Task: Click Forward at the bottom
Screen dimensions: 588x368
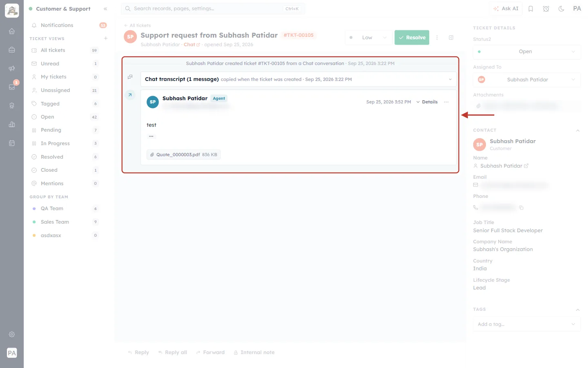Action: (210, 352)
